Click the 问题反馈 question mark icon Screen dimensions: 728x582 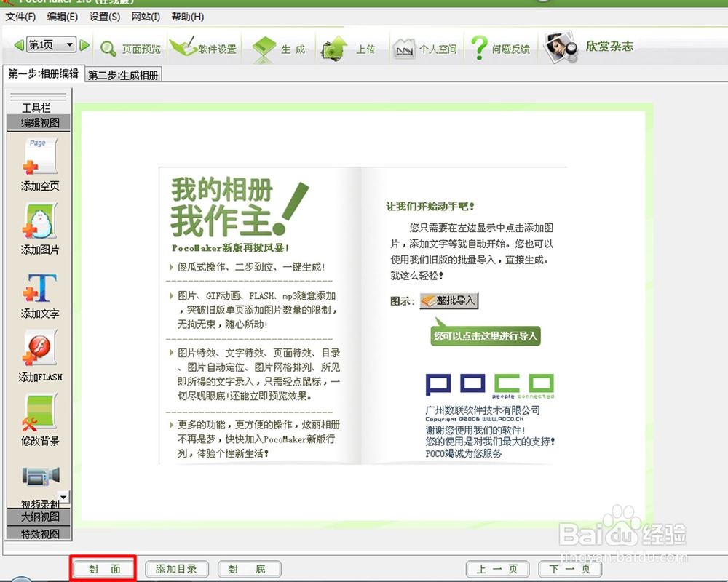click(479, 48)
